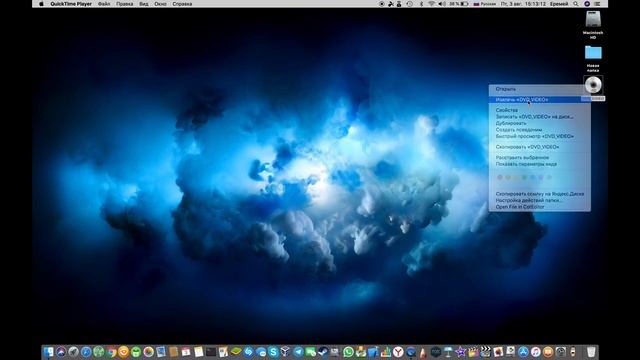The height and width of the screenshot is (360, 640).
Task: Open Spotlight search in menu bar
Action: (x=576, y=4)
